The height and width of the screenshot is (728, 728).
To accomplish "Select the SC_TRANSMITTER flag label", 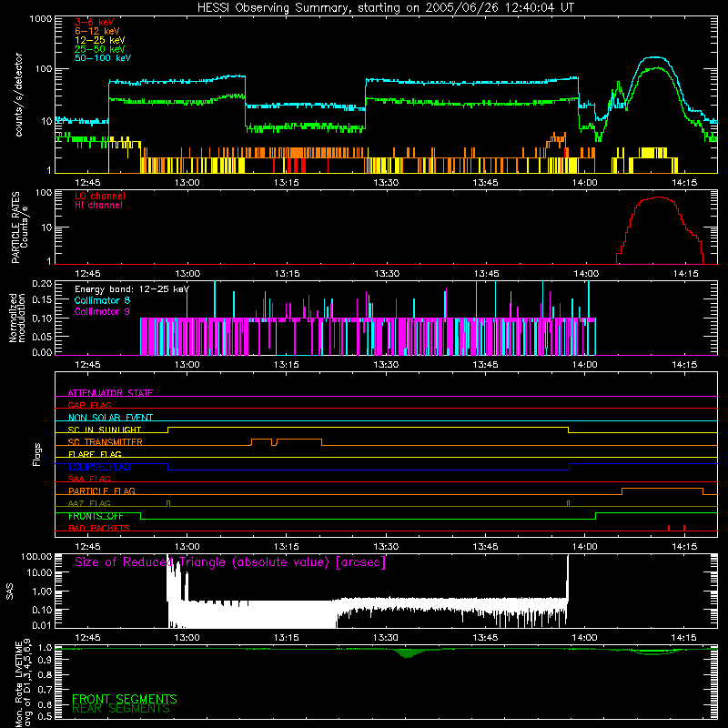I will click(x=105, y=441).
